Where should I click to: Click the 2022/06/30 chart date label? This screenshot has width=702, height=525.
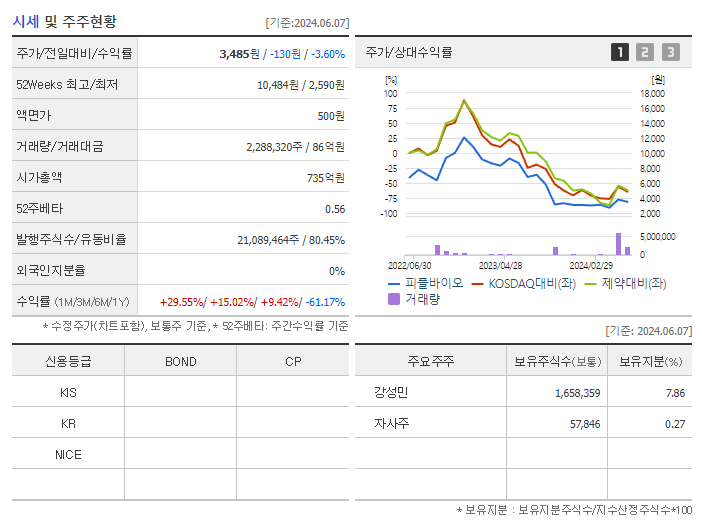coord(409,266)
